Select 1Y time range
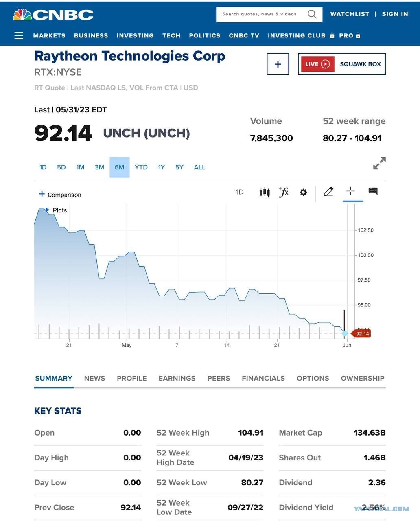 (x=162, y=167)
